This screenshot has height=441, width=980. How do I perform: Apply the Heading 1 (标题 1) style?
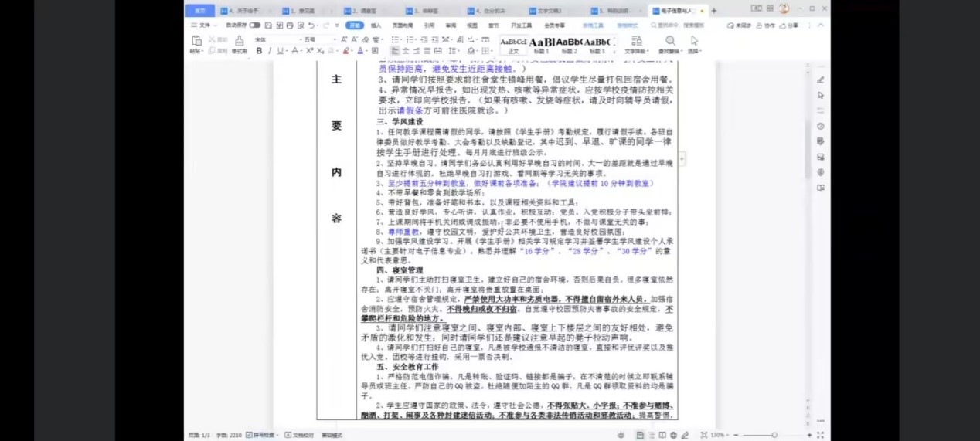click(x=543, y=45)
